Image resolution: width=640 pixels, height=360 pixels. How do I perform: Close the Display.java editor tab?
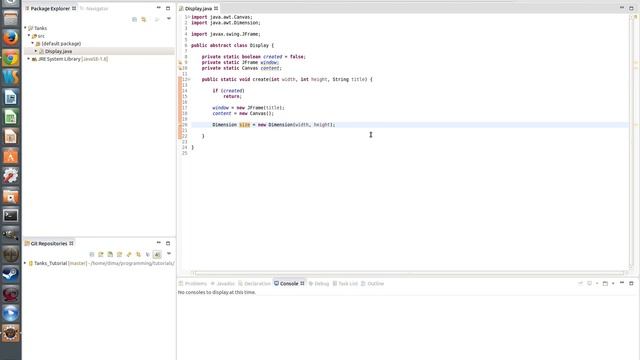[x=216, y=9]
